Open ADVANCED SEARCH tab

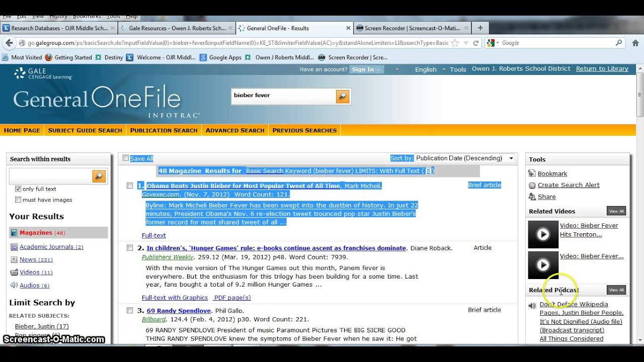(235, 130)
